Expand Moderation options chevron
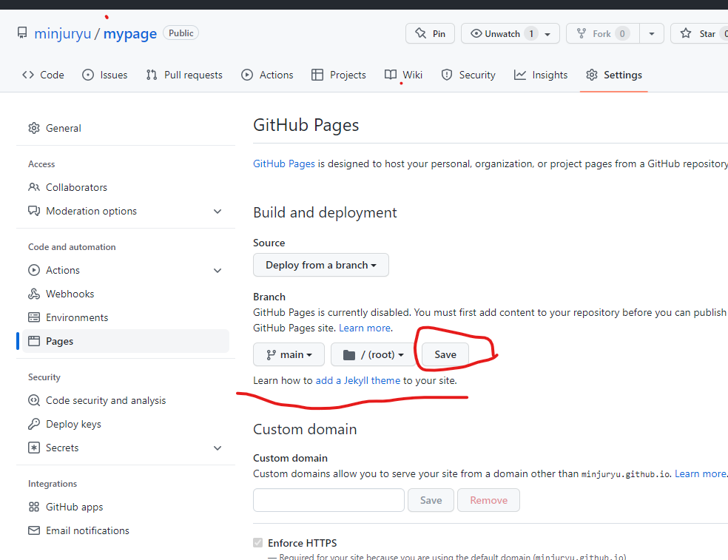Image resolution: width=728 pixels, height=560 pixels. coord(218,212)
